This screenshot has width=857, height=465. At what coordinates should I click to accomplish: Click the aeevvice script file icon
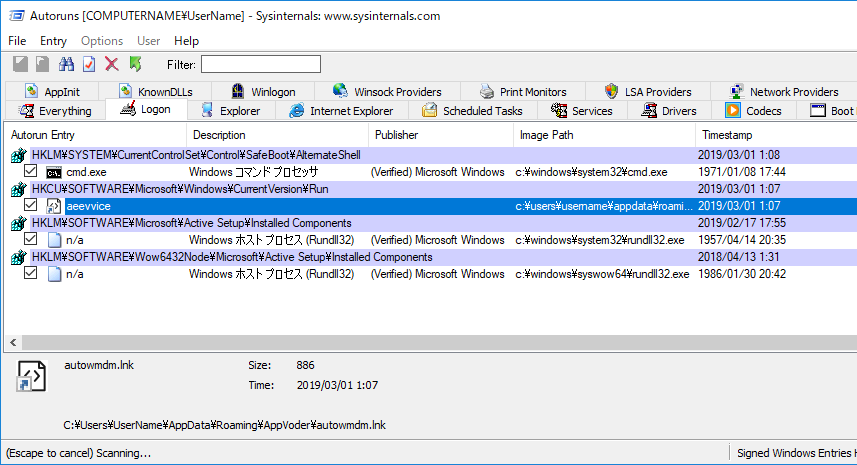pyautogui.click(x=54, y=206)
